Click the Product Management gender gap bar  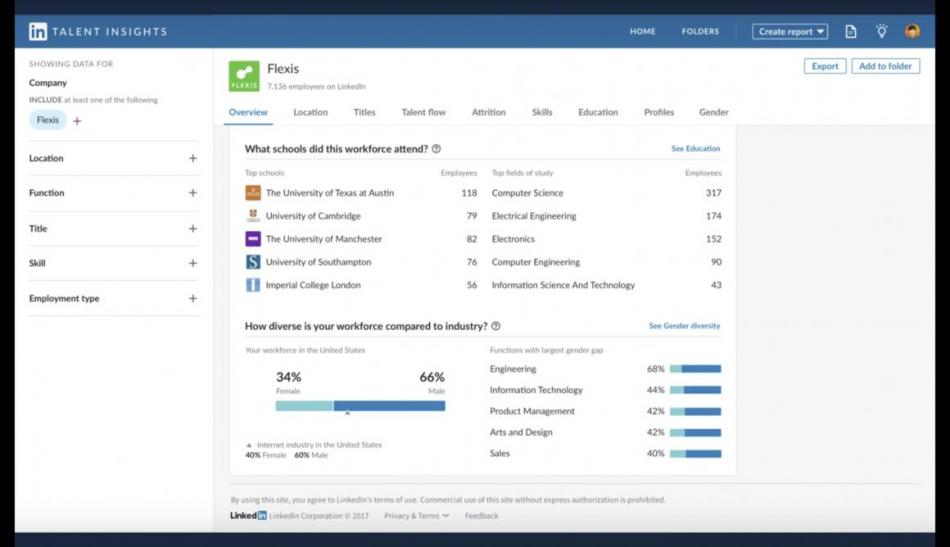coord(696,411)
